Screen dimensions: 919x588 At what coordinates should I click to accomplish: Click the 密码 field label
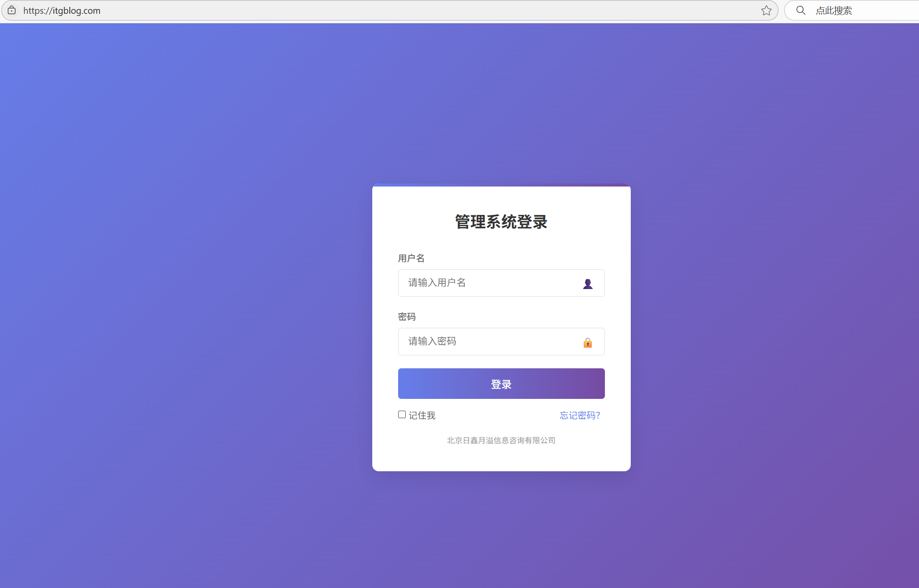407,317
